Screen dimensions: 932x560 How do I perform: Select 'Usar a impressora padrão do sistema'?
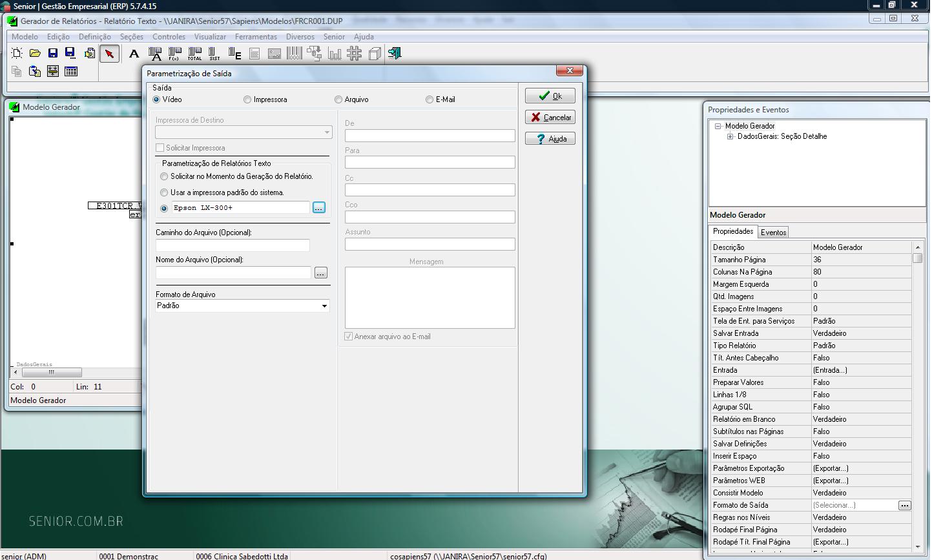pyautogui.click(x=164, y=192)
